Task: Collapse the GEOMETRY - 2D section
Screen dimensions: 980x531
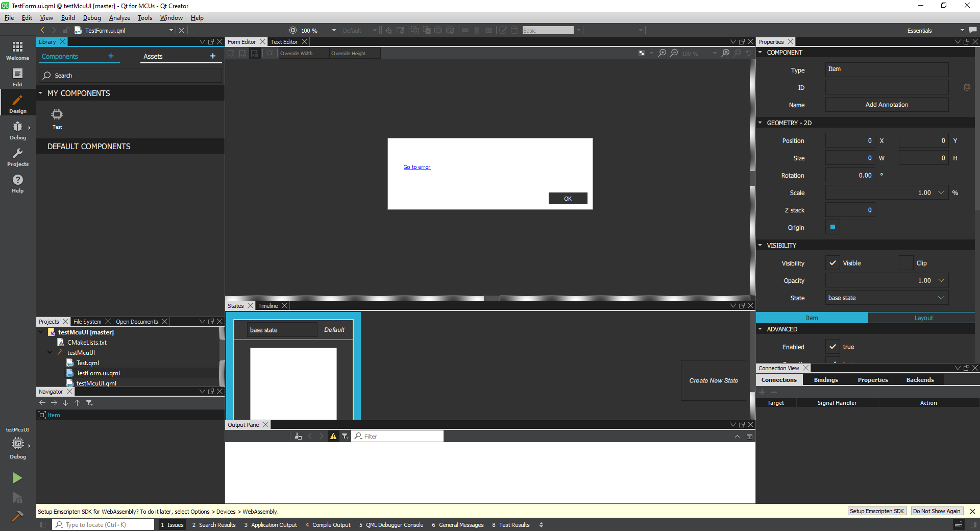Action: click(x=760, y=123)
